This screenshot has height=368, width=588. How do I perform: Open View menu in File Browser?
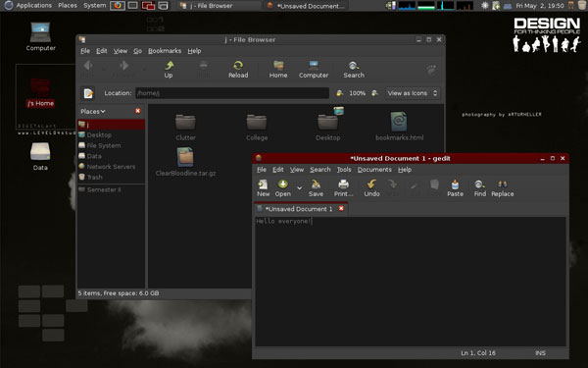pos(121,51)
